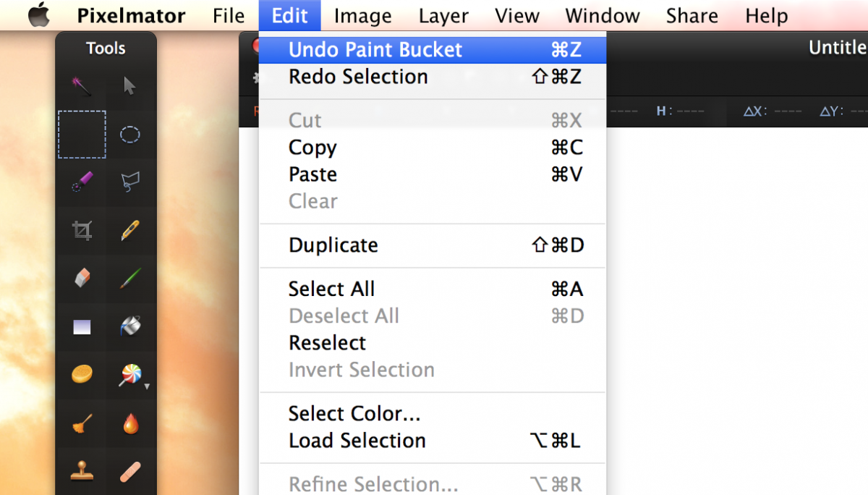Open the Window menu
This screenshot has width=868, height=495.
(x=603, y=15)
